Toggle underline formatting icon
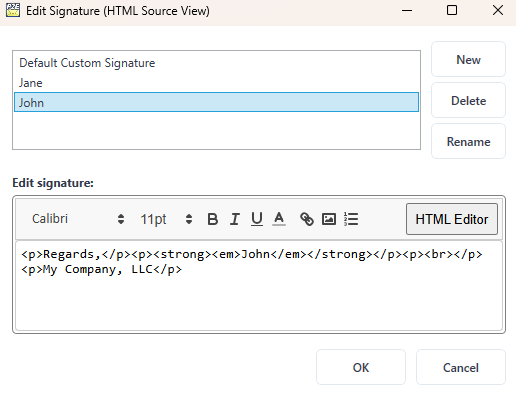 coord(257,219)
